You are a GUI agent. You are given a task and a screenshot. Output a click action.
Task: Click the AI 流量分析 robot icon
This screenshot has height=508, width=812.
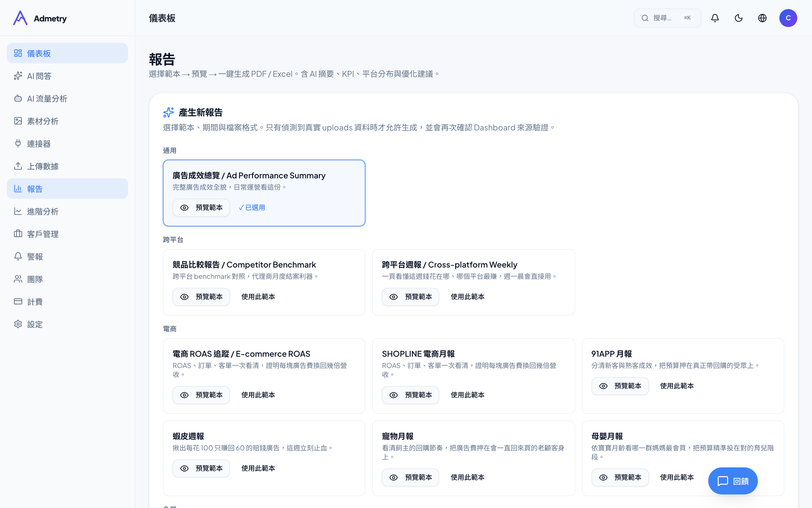pos(18,98)
